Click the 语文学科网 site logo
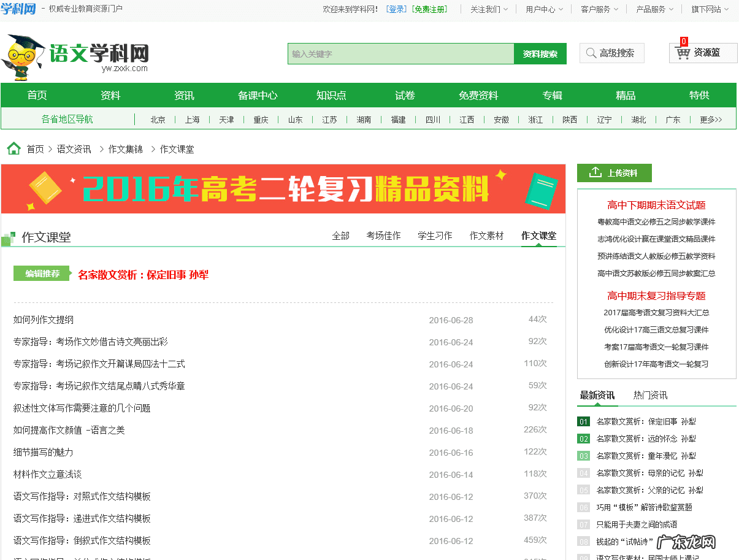This screenshot has height=560, width=739. (98, 53)
